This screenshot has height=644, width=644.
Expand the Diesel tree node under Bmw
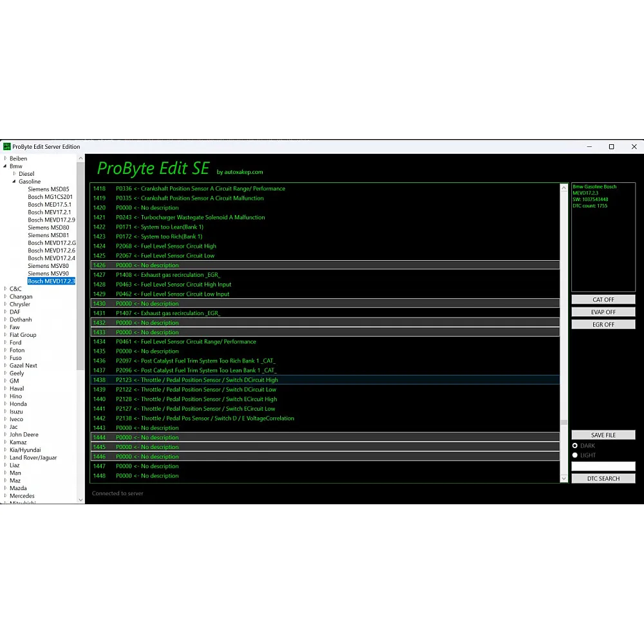(x=15, y=174)
